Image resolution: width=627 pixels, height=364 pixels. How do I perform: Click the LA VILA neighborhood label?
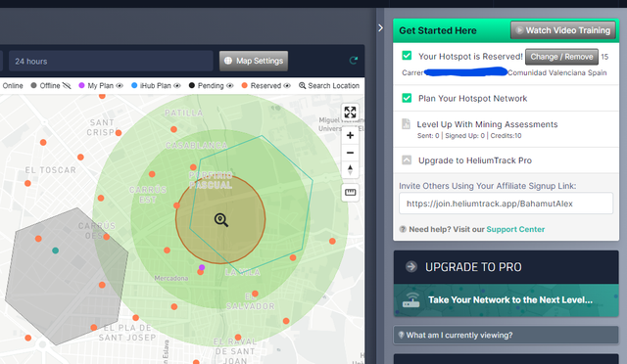click(242, 272)
